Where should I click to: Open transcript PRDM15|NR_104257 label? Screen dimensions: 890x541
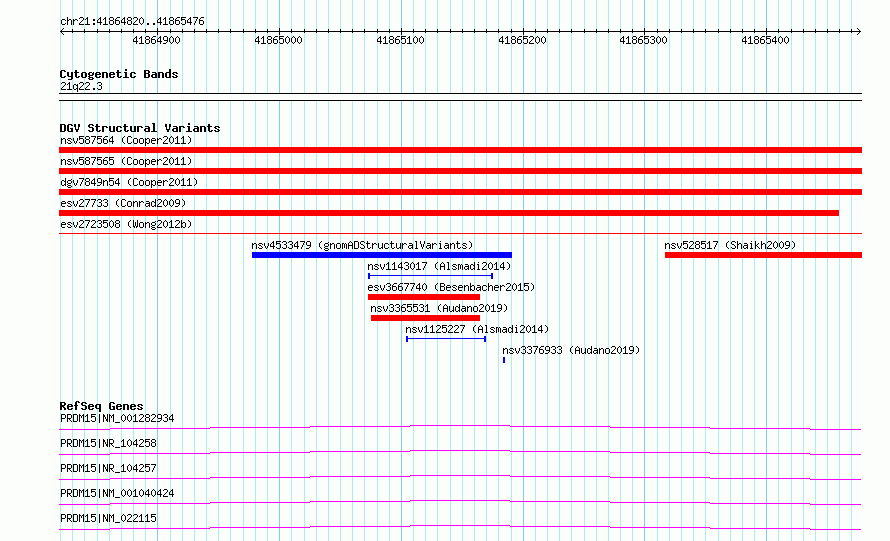click(x=108, y=468)
